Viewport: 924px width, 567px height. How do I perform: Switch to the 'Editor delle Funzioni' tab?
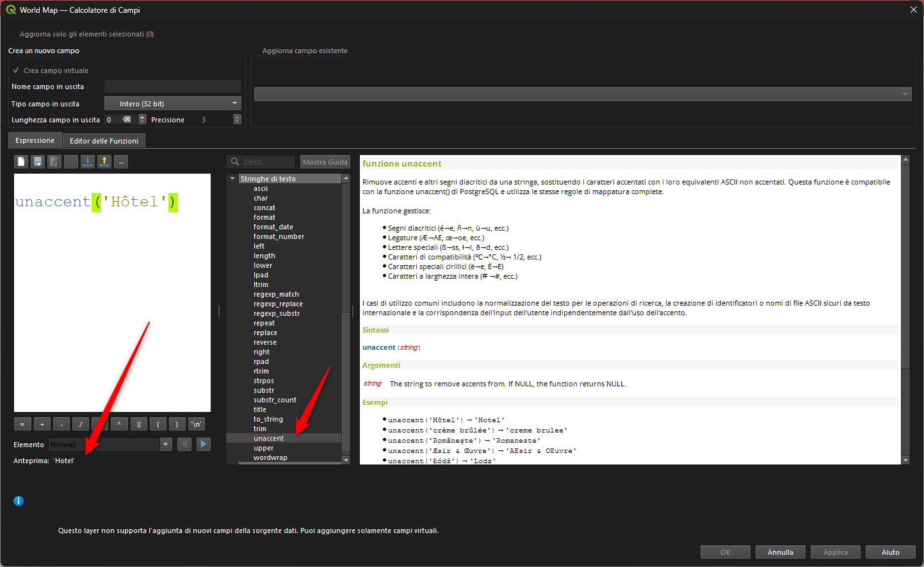click(104, 141)
